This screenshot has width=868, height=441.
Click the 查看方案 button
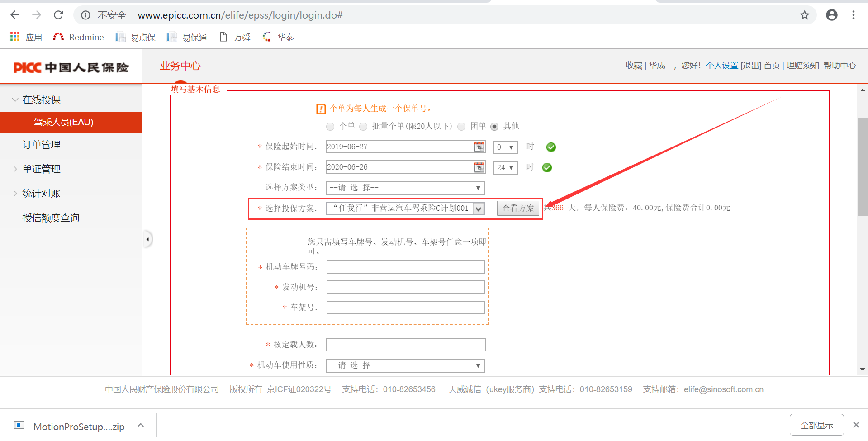(518, 208)
